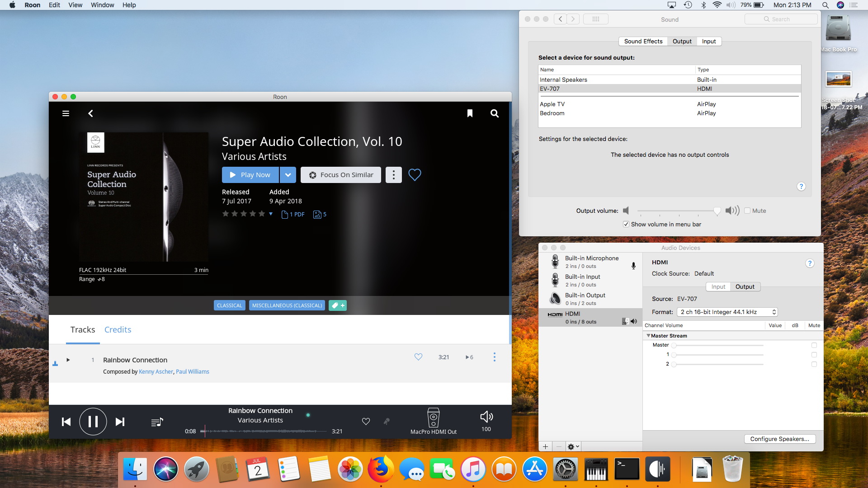Open Sound preferences help button
Screen dimensions: 868x488
coord(801,187)
